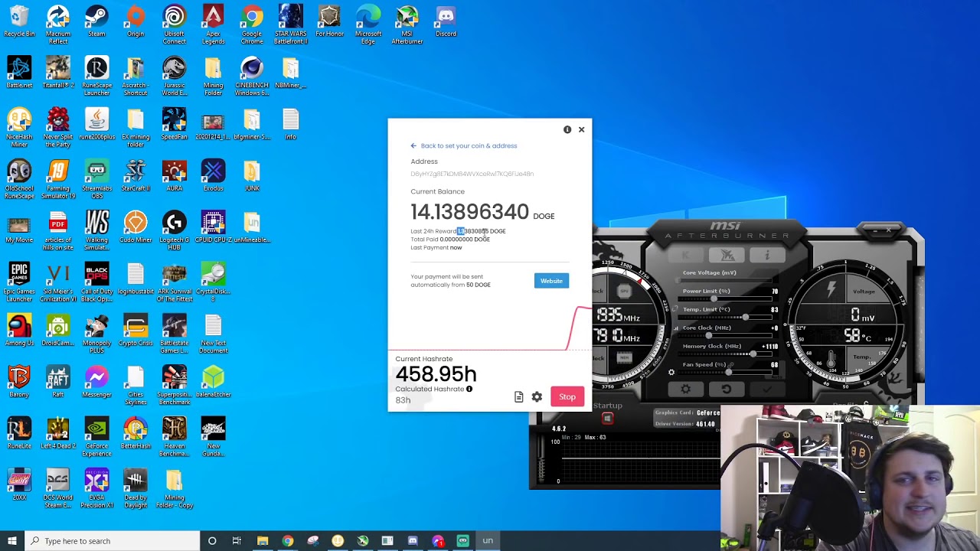980x551 pixels.
Task: Open Recycle Bin desktop icon
Action: tap(19, 21)
